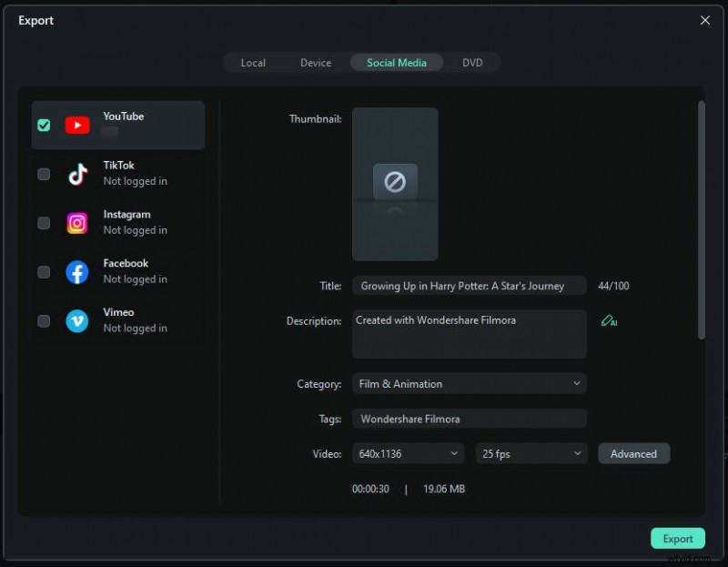This screenshot has height=567, width=728.
Task: Change the 25 fps frame rate dropdown
Action: pos(531,453)
